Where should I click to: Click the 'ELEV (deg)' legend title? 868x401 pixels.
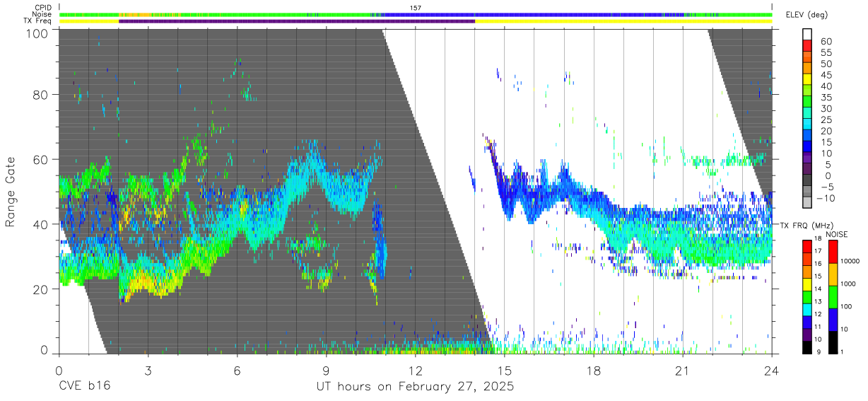(807, 15)
